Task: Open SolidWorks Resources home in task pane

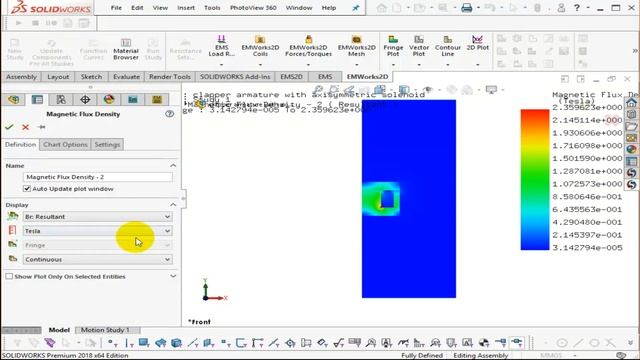Action: 631,102
